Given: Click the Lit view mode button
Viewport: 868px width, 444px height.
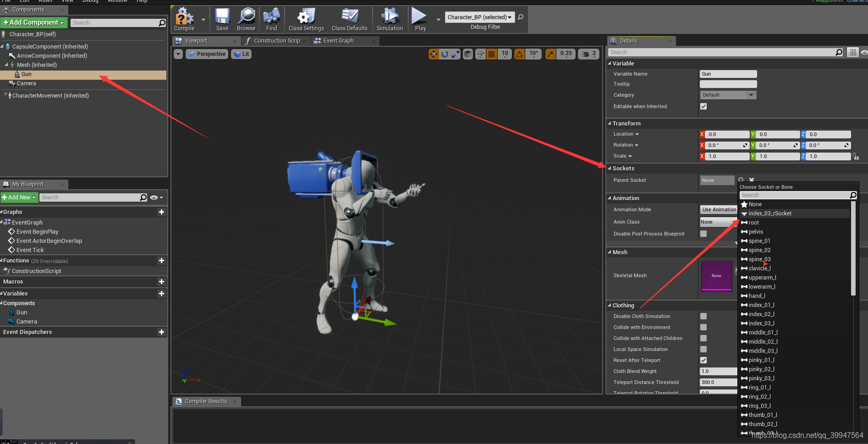Looking at the screenshot, I should (242, 54).
